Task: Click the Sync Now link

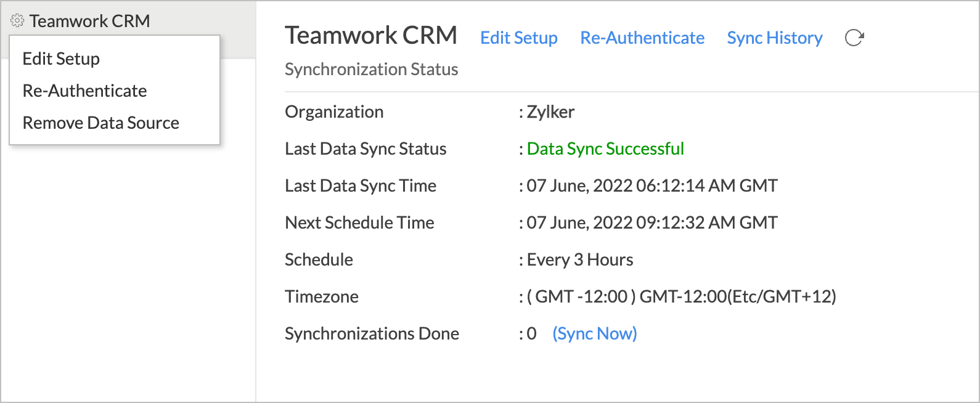Action: 595,333
